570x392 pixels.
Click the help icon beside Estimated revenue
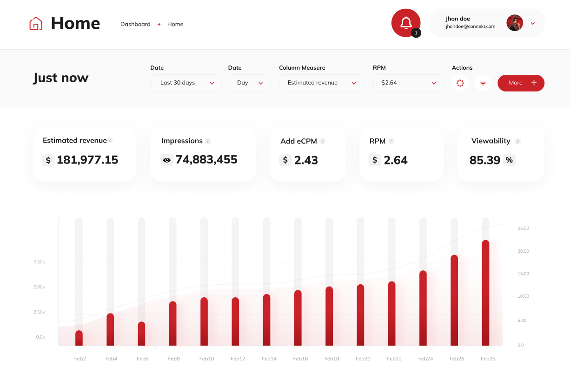110,140
